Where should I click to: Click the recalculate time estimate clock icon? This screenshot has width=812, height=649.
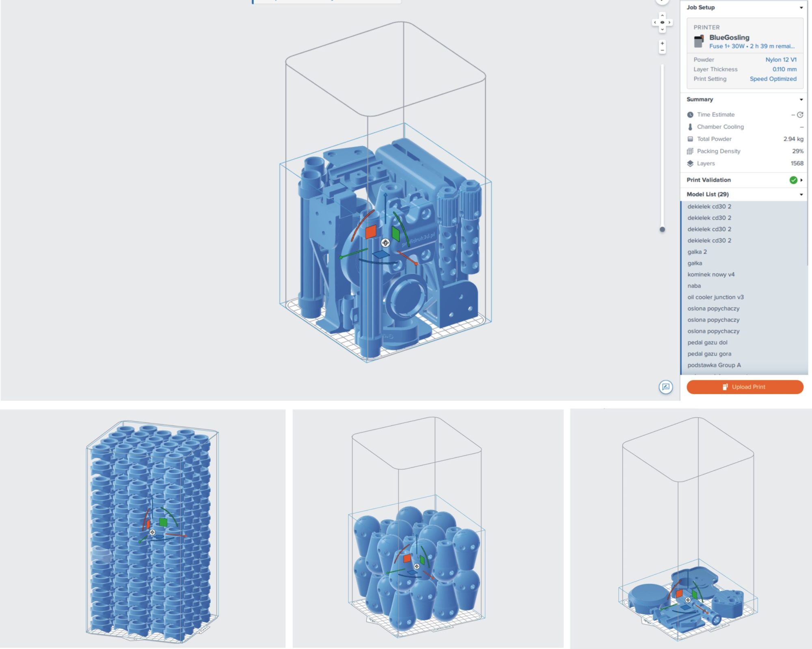pyautogui.click(x=800, y=115)
